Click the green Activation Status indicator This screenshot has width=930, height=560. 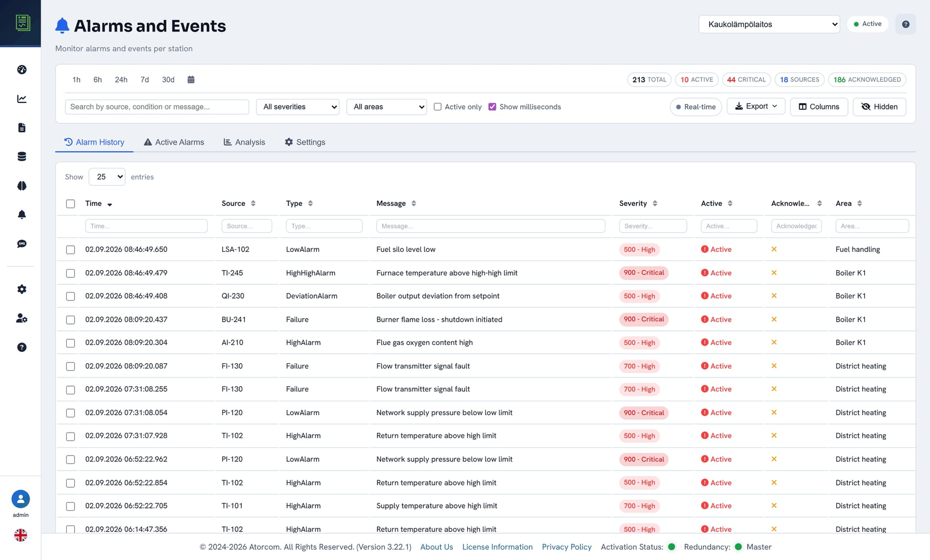click(671, 546)
